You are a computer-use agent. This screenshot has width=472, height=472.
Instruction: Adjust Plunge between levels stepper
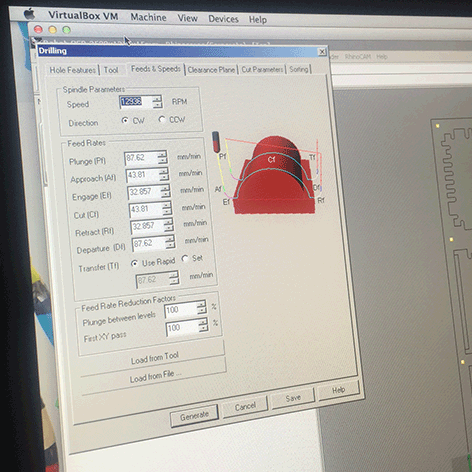pos(202,308)
